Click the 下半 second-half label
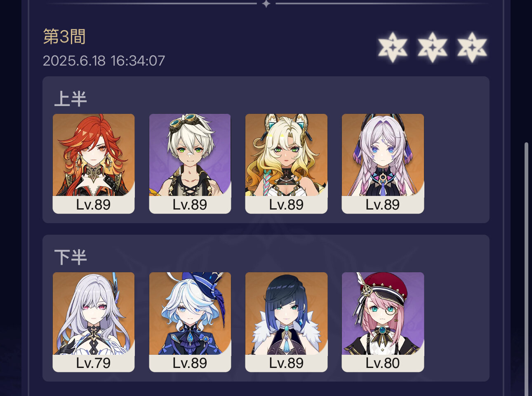 coord(71,257)
